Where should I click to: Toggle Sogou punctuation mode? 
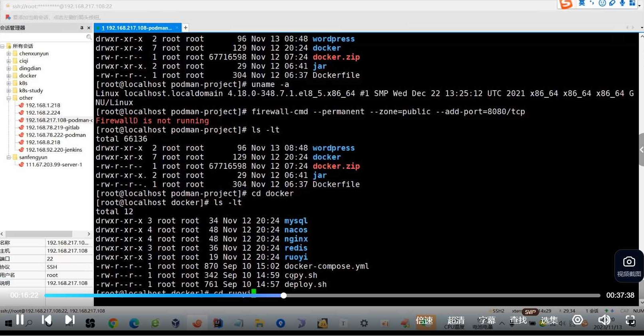(592, 3)
